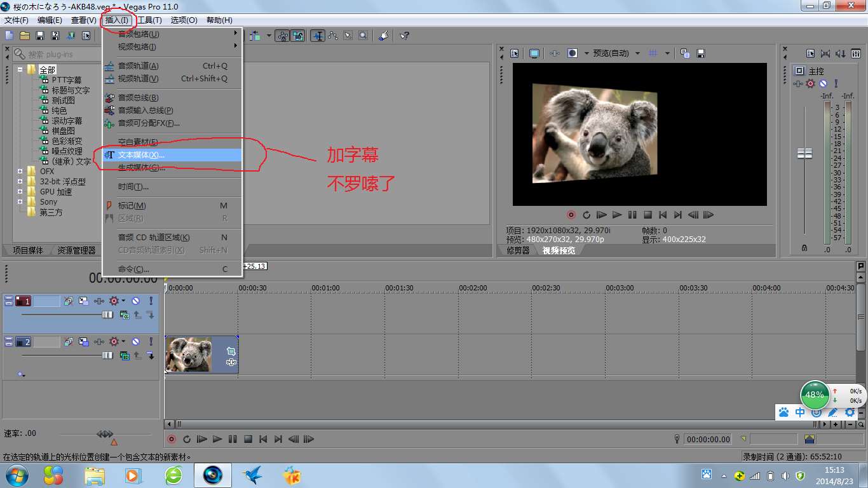
Task: Click Dim Output icon in master panel
Action: [x=841, y=53]
